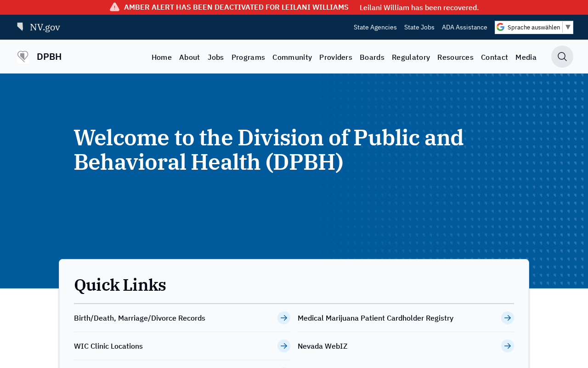The width and height of the screenshot is (588, 368).
Task: Open the ADA Assistance link
Action: pos(464,27)
